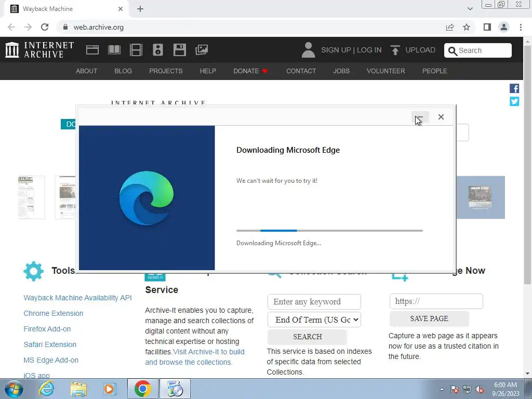Screen dimensions: 532x399
Task: Click the SAVE PAGE button
Action: pos(429,318)
